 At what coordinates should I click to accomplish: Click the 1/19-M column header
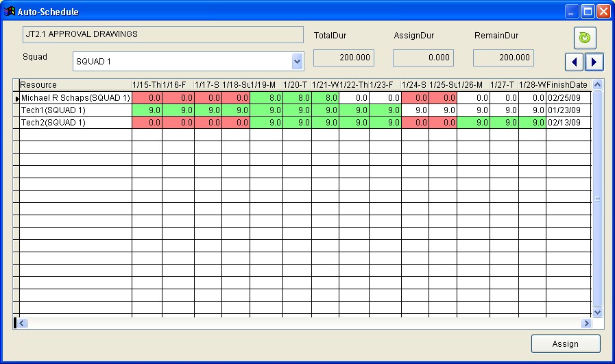[x=266, y=85]
